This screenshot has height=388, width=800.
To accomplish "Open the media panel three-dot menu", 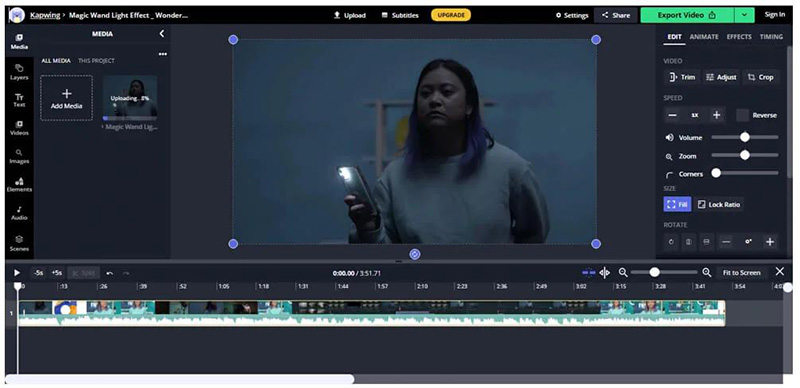I will (x=163, y=54).
